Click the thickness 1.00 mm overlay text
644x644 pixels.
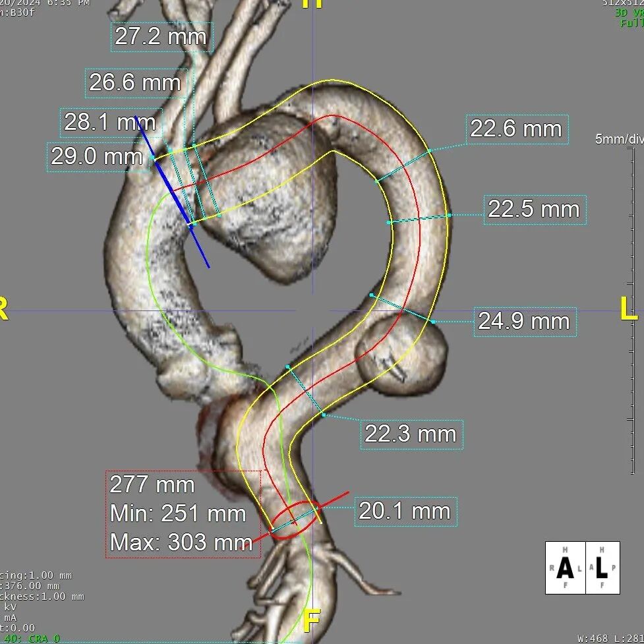pyautogui.click(x=42, y=597)
